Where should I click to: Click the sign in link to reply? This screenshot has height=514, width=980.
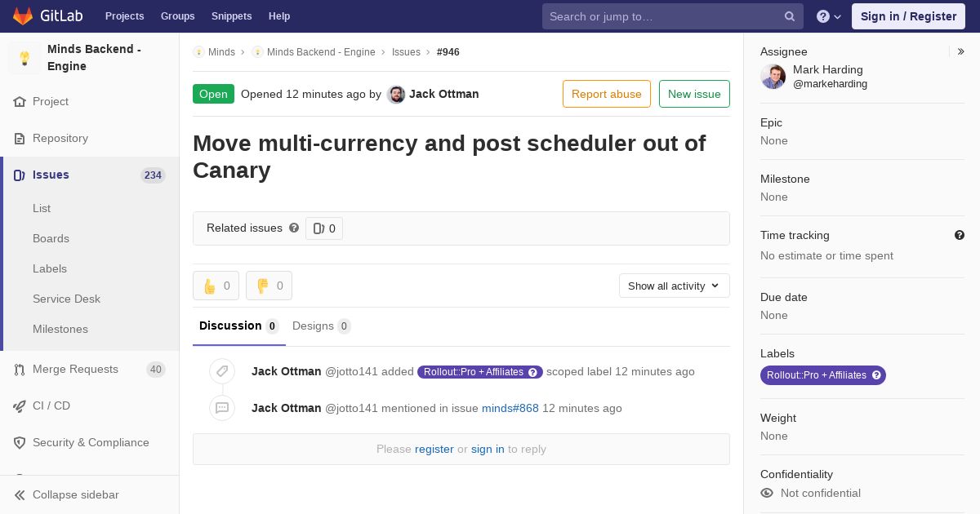coord(488,450)
